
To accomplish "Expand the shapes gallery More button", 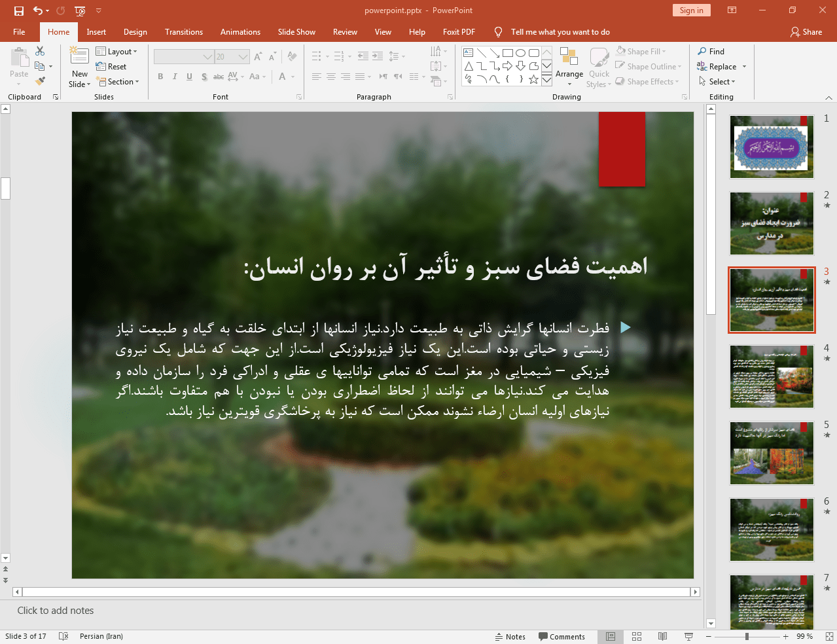I will tap(546, 80).
